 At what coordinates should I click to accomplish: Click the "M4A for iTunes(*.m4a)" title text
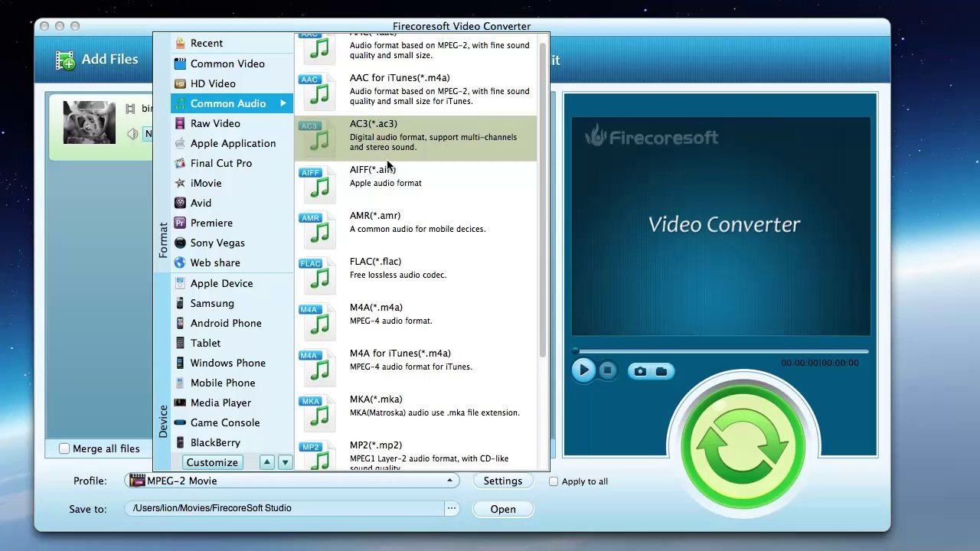click(400, 353)
